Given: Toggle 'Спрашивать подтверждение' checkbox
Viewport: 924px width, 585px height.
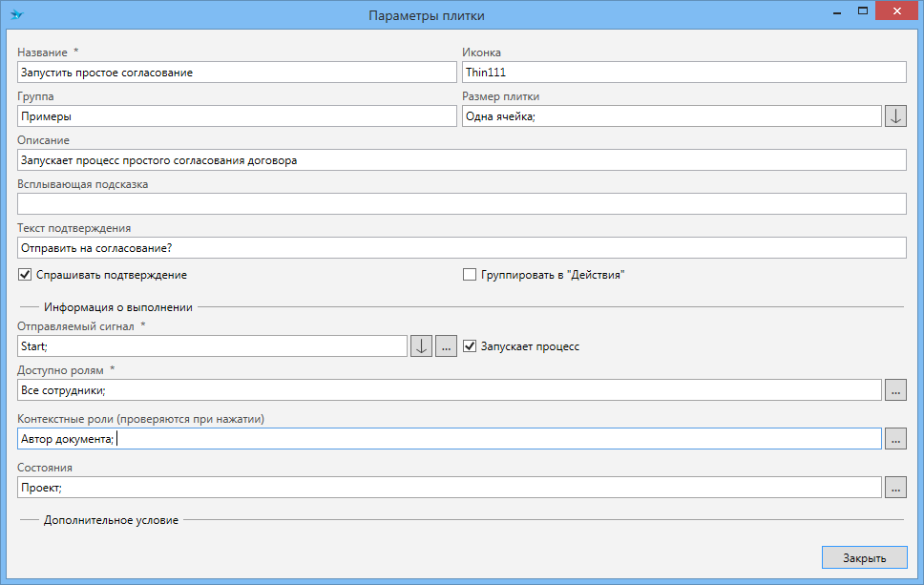Looking at the screenshot, I should click(x=25, y=275).
